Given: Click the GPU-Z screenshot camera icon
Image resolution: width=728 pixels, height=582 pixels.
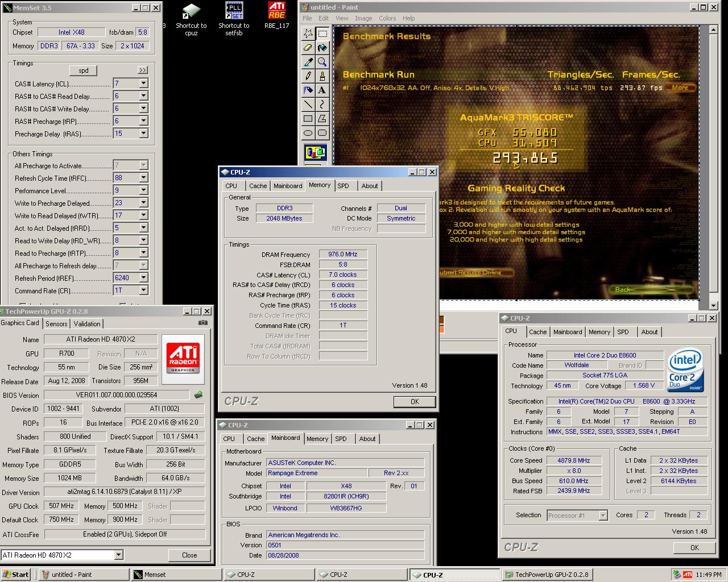Looking at the screenshot, I should [203, 323].
